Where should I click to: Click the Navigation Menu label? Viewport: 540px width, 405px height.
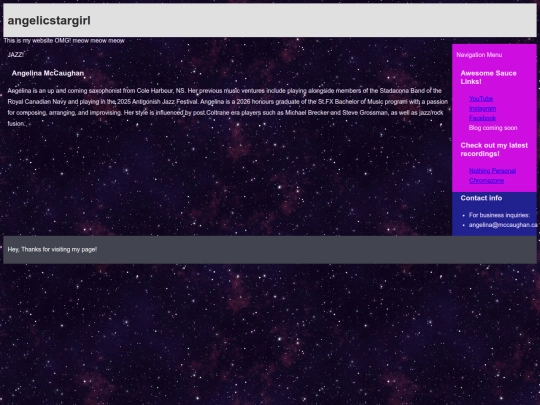[x=479, y=55]
